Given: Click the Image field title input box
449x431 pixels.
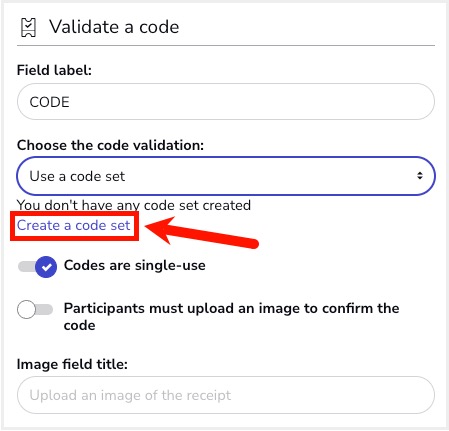Looking at the screenshot, I should [226, 395].
